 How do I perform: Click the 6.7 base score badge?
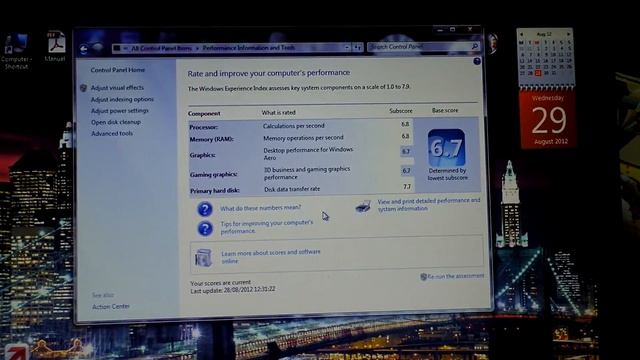[446, 147]
